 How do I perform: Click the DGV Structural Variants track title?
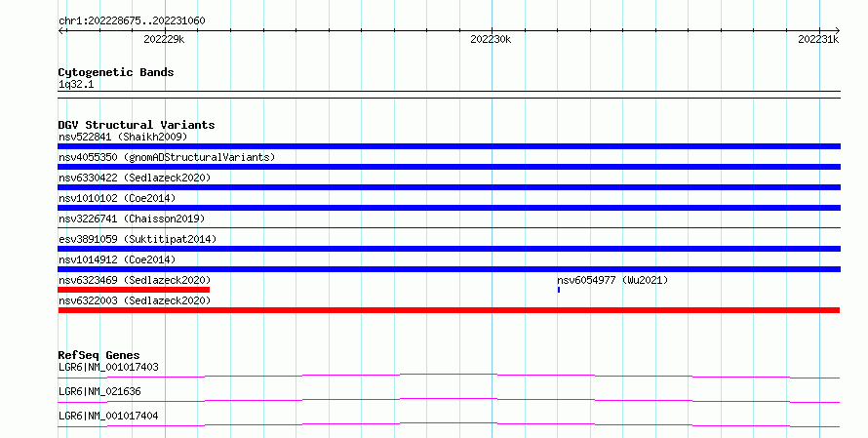(137, 125)
